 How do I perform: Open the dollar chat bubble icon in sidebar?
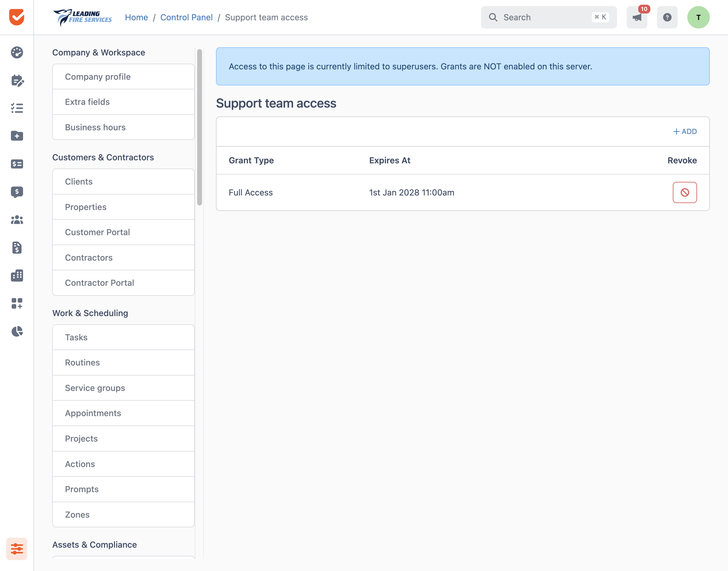(x=17, y=192)
